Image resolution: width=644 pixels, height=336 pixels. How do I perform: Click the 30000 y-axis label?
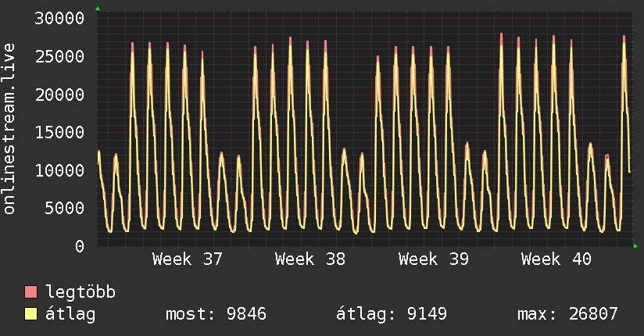[59, 19]
